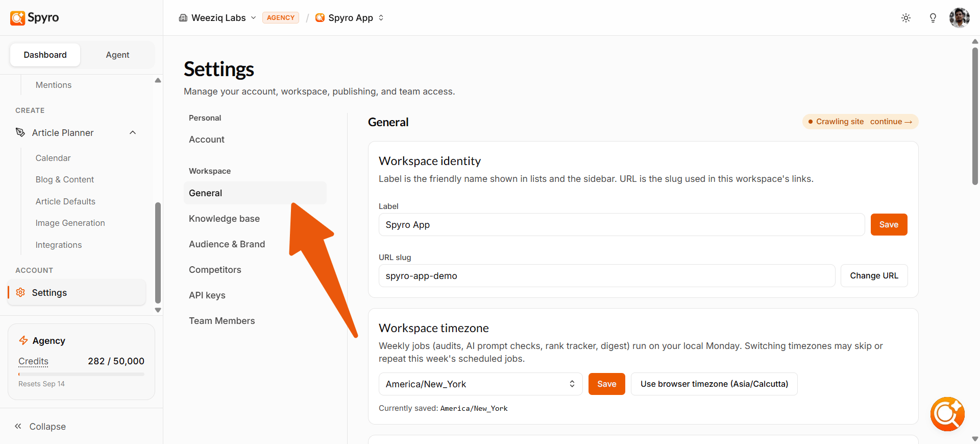Click the Settings item in sidebar
This screenshot has height=444, width=980.
pos(77,292)
